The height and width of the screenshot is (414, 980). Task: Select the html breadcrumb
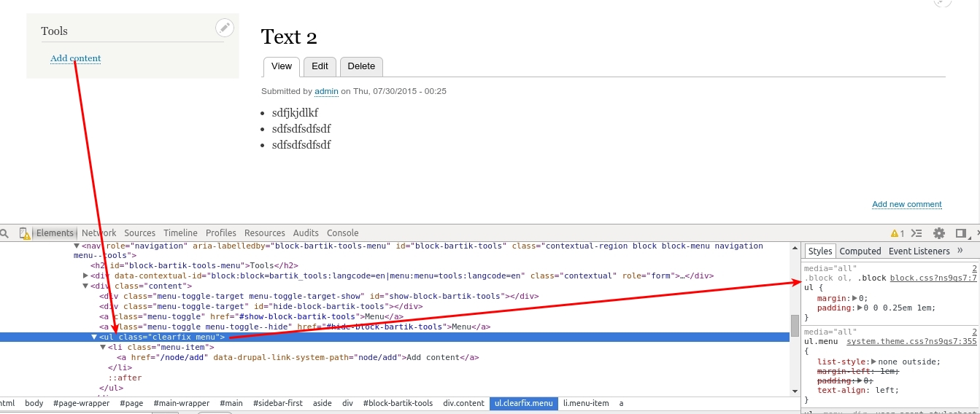[x=7, y=403]
